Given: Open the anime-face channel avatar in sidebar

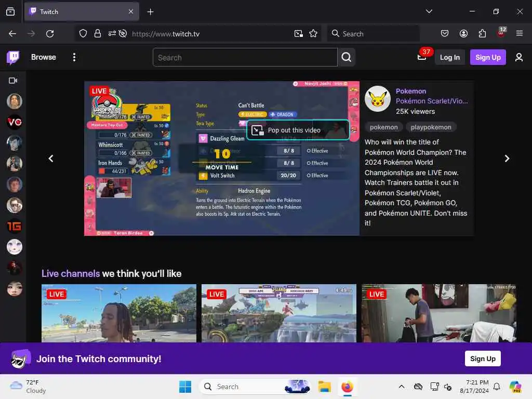Looking at the screenshot, I should tap(15, 247).
